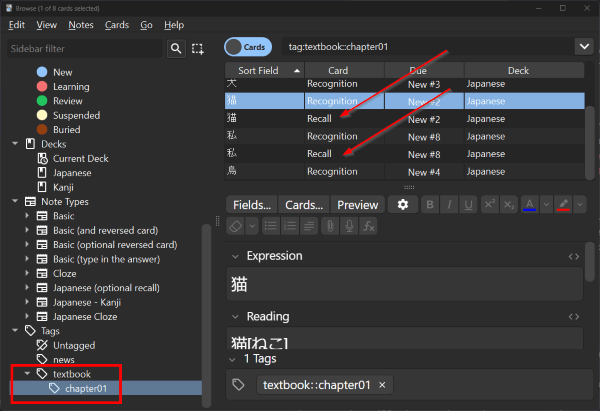Open the search history dropdown arrow
Viewport: 600px width, 411px height.
(584, 47)
